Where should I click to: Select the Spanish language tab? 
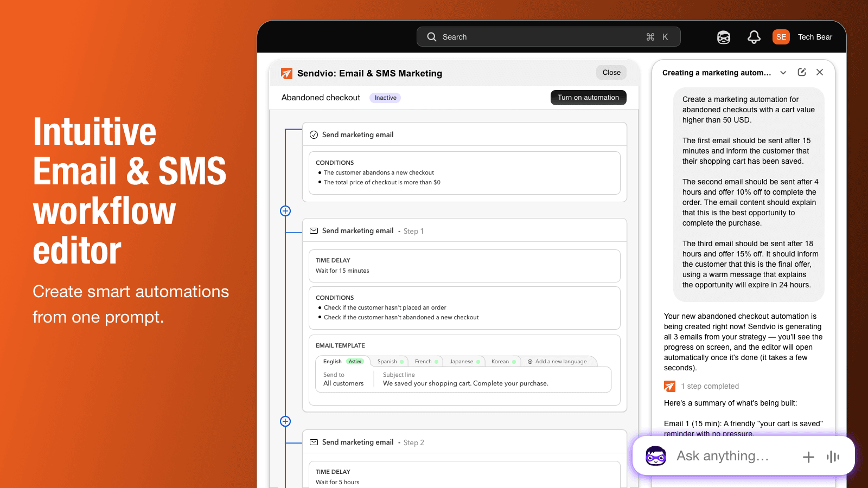[x=390, y=362]
